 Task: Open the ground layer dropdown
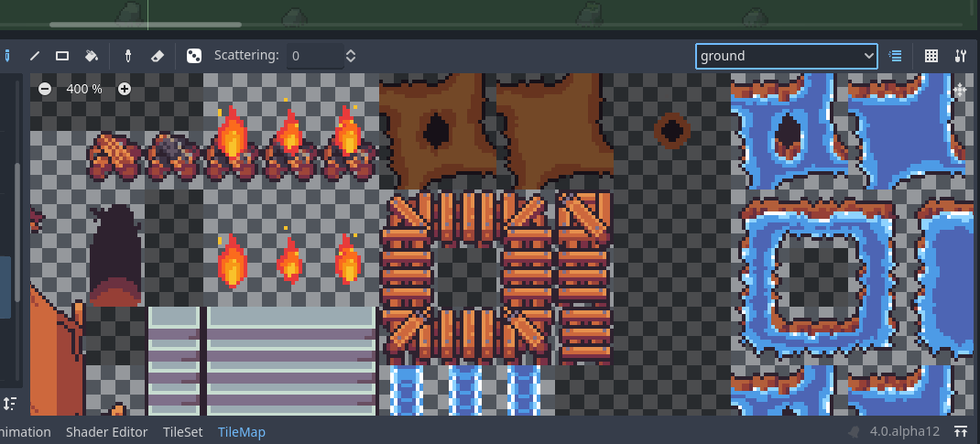(786, 56)
